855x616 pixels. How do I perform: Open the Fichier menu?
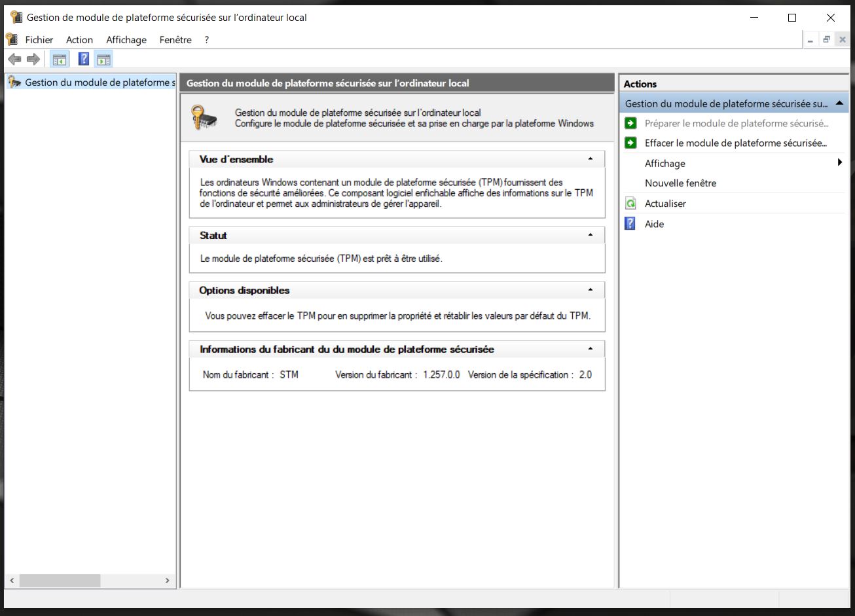(39, 40)
